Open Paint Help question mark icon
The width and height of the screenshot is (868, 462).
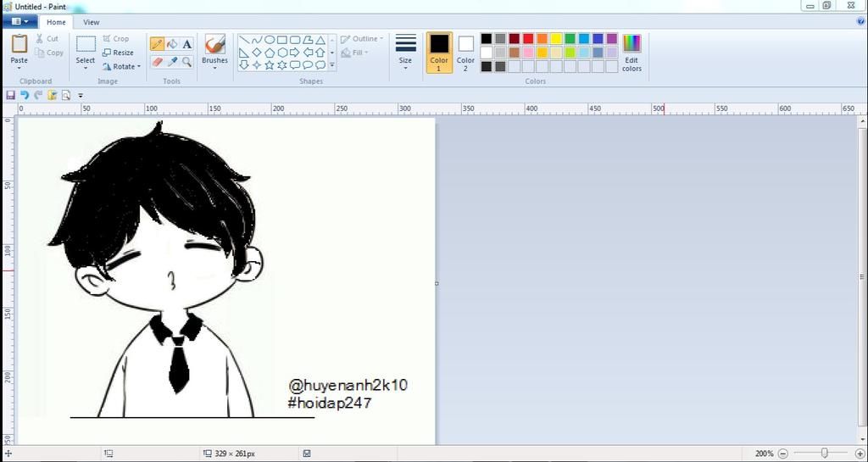coord(861,22)
